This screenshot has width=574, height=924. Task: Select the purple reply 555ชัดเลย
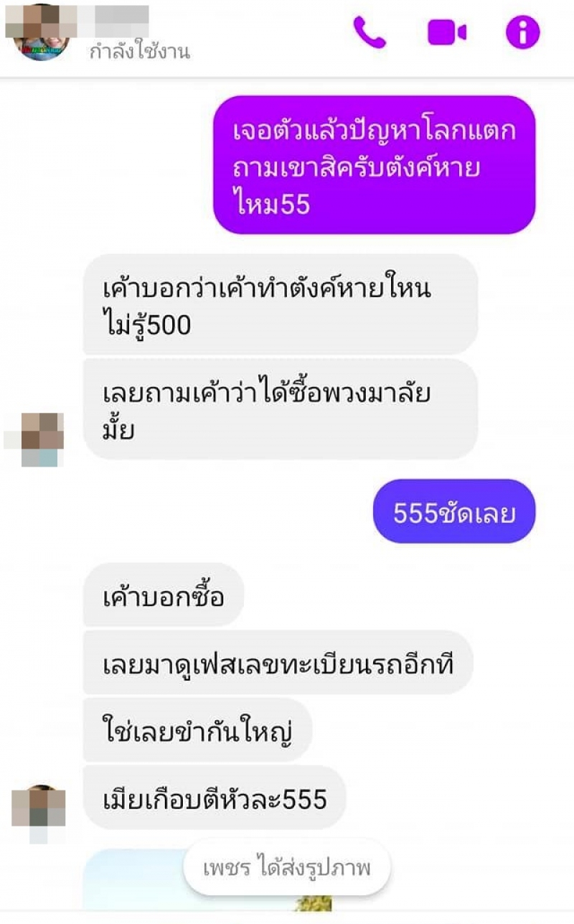[x=454, y=511]
